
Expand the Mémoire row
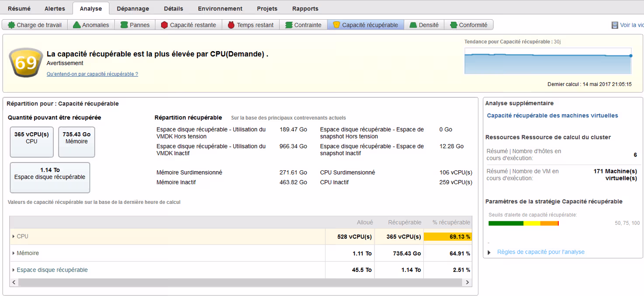tap(14, 253)
